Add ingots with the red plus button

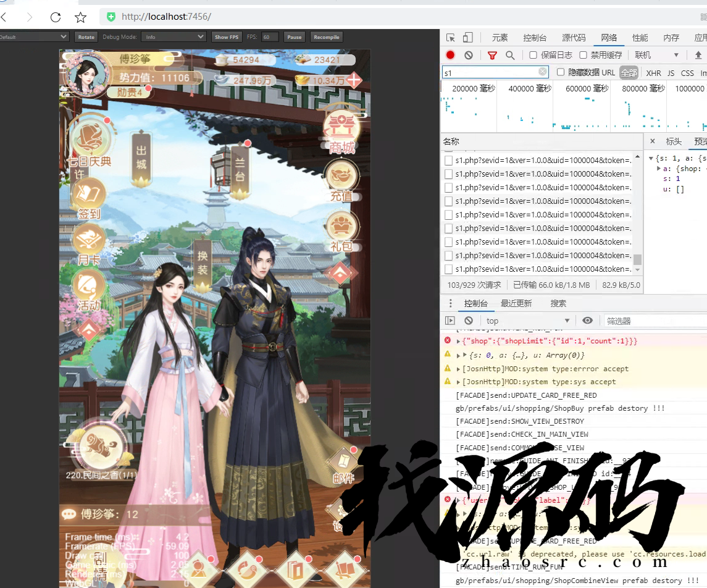(x=354, y=80)
